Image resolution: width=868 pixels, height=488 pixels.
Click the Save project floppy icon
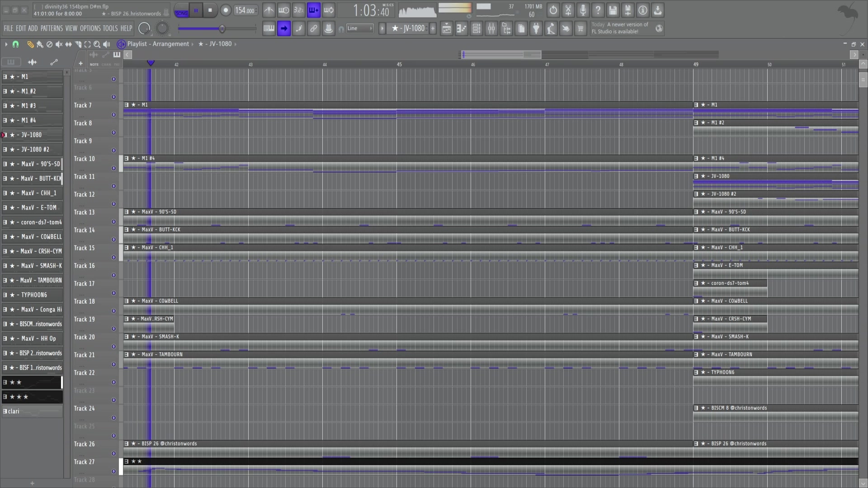click(613, 10)
